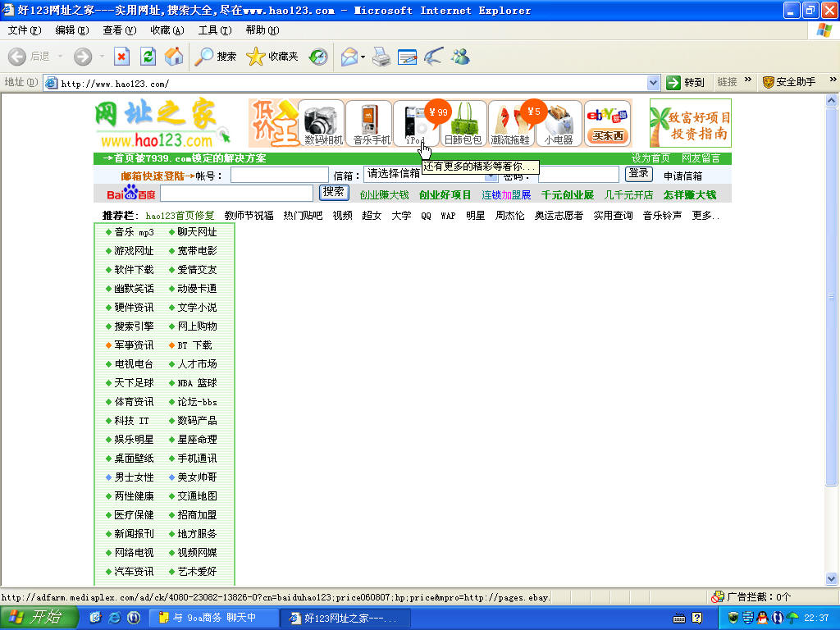Click the Baidu 搜索 button

point(334,192)
